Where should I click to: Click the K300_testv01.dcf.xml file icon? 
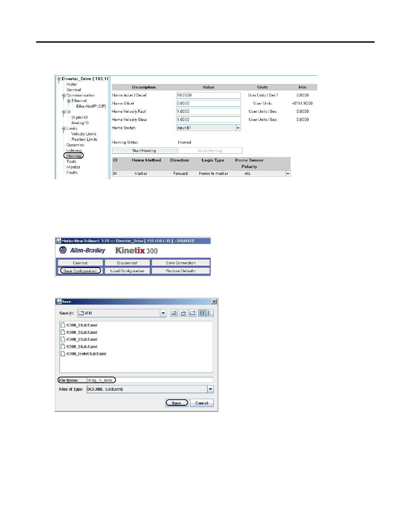coord(63,354)
